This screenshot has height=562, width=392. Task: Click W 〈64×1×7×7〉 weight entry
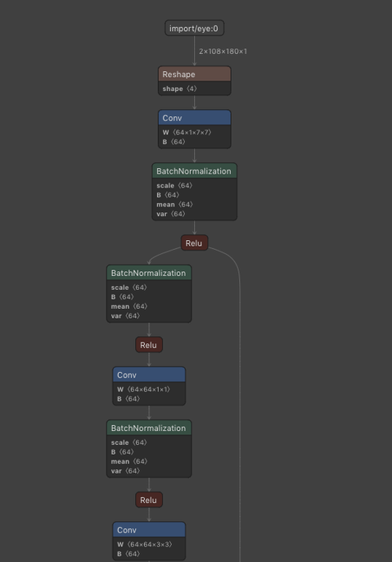[x=187, y=132]
